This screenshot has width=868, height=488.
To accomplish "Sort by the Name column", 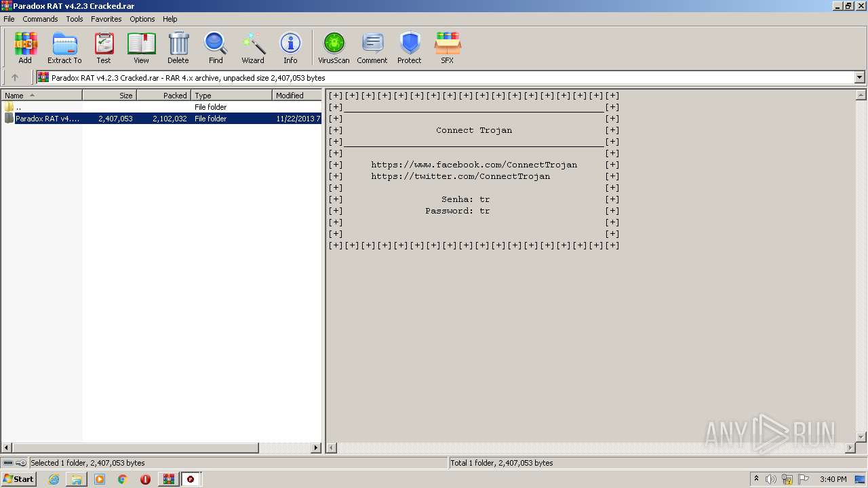I will [x=41, y=96].
